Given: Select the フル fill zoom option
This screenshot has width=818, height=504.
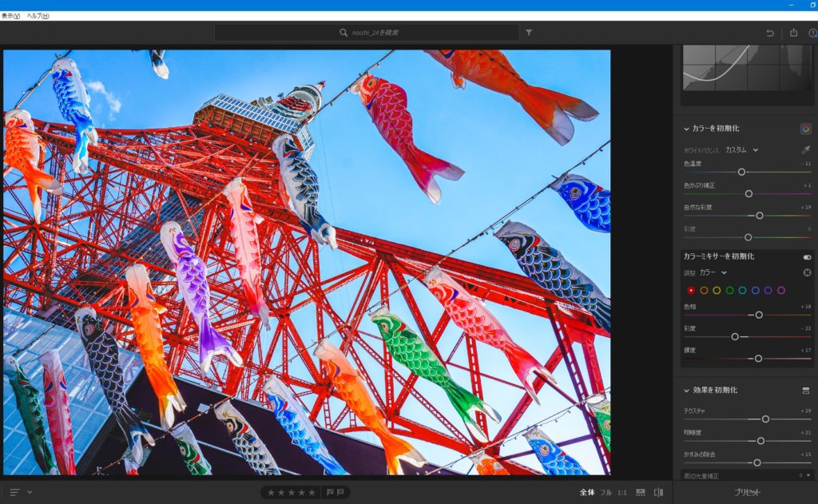Looking at the screenshot, I should click(x=606, y=492).
